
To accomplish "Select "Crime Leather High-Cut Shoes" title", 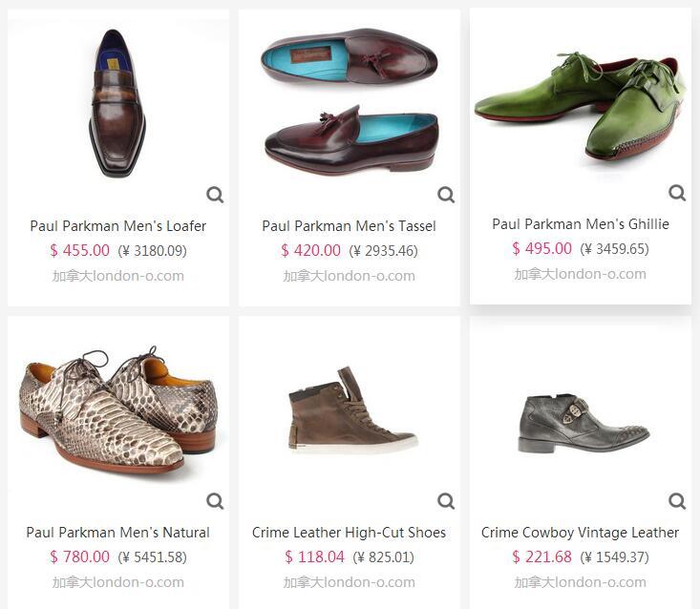I will pyautogui.click(x=350, y=533).
